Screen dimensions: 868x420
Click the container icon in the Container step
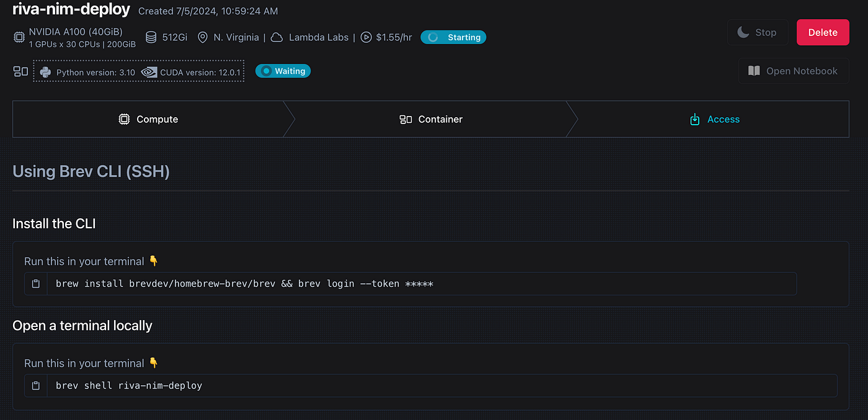[x=405, y=119]
